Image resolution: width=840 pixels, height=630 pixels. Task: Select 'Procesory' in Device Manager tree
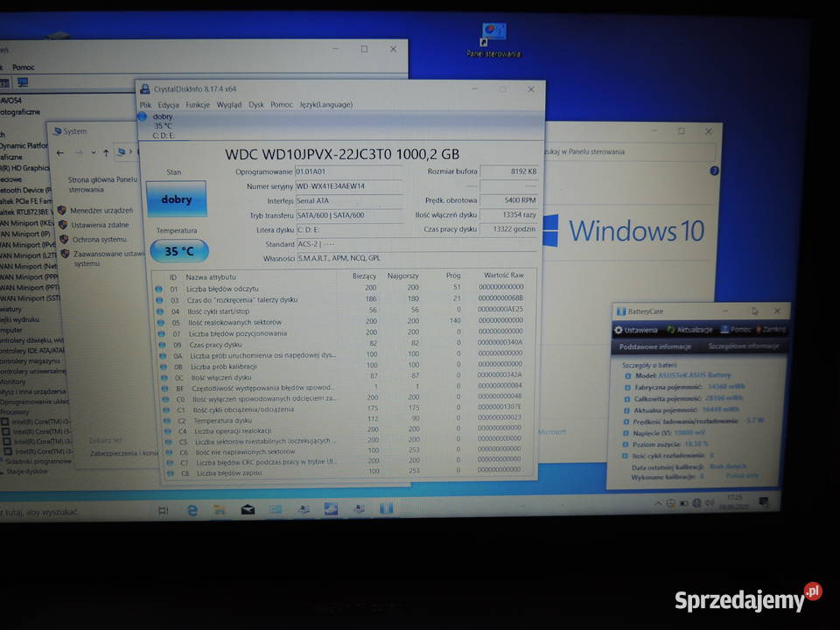[15, 412]
